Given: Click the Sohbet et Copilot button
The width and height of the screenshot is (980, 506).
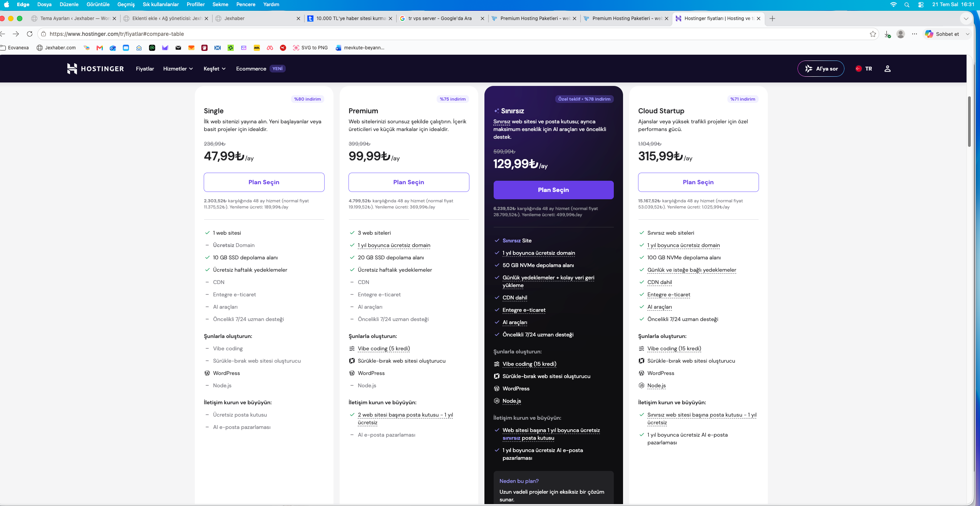Looking at the screenshot, I should (943, 34).
